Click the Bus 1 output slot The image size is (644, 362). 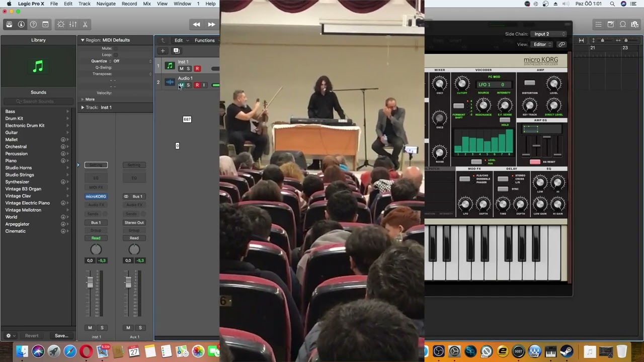click(96, 223)
